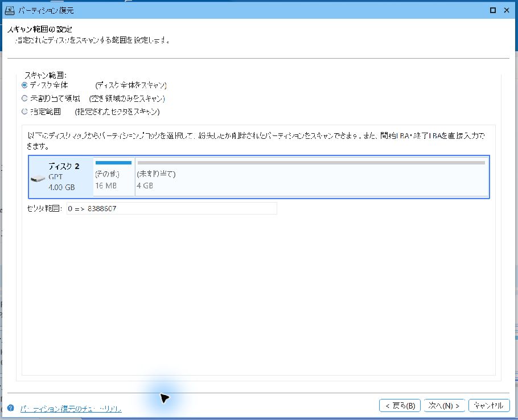Click the キャンセル button

pyautogui.click(x=489, y=405)
